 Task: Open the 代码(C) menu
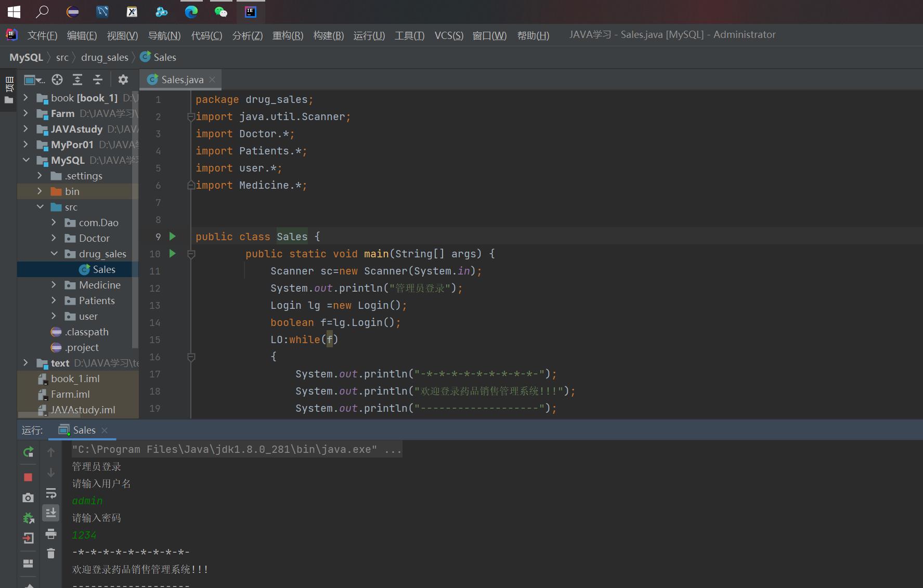pos(206,35)
